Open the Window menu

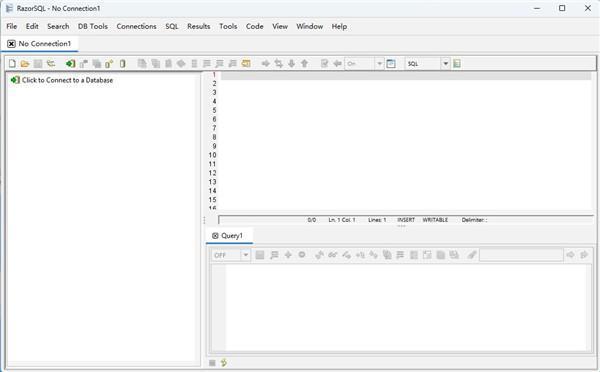point(310,26)
